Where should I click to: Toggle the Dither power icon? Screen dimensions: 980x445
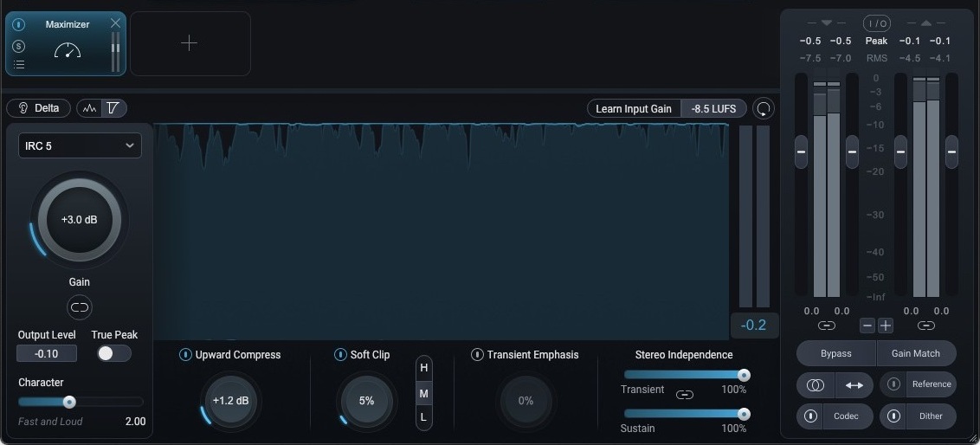[x=893, y=416]
